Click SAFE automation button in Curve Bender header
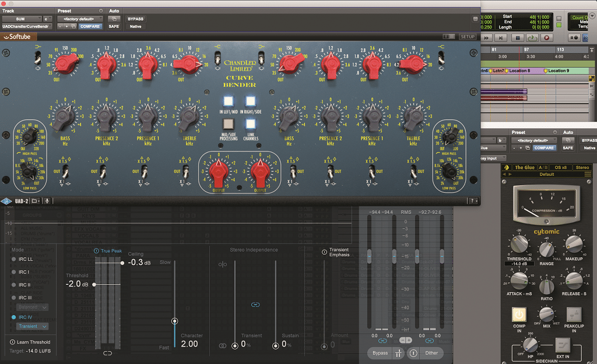This screenshot has height=364, width=597. (x=114, y=27)
